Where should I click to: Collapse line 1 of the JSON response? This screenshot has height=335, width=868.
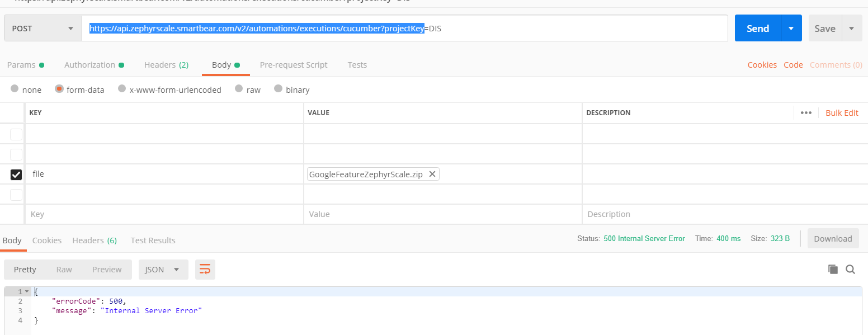(27, 291)
